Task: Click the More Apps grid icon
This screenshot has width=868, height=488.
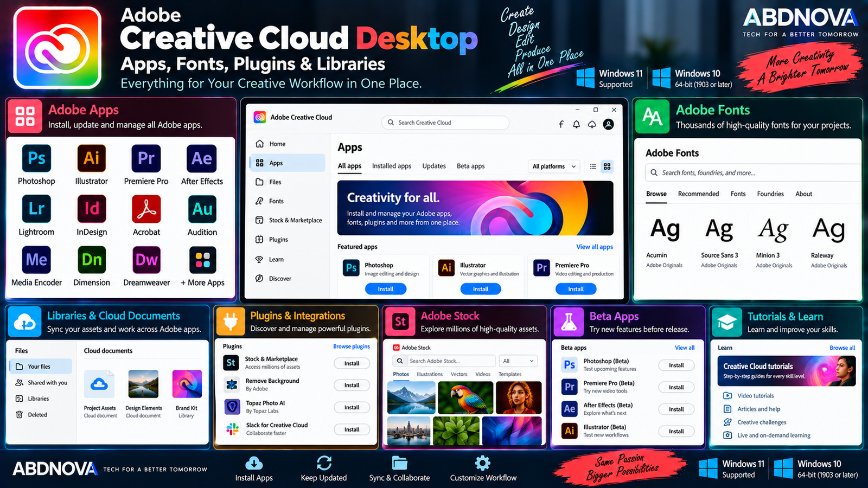Action: (202, 260)
